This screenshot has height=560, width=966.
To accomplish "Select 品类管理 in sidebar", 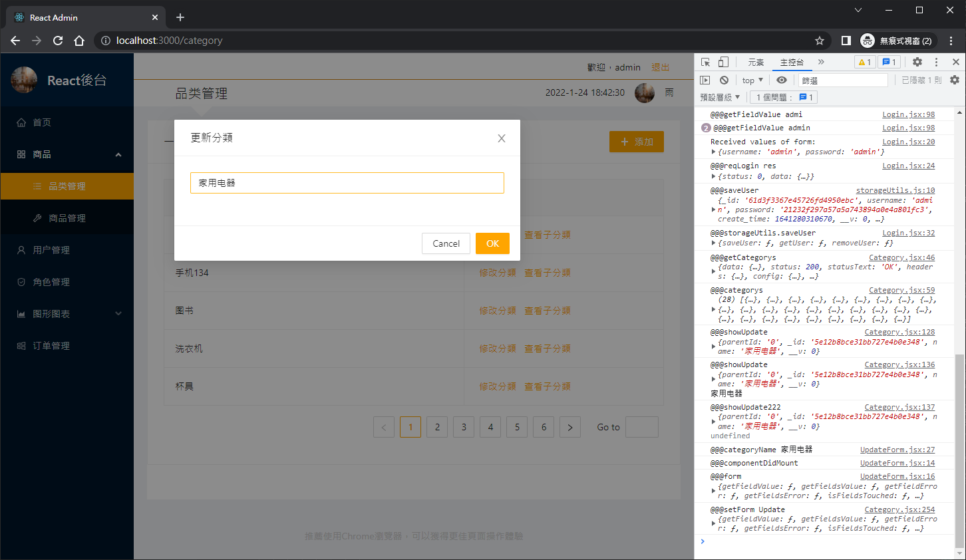I will (x=67, y=186).
